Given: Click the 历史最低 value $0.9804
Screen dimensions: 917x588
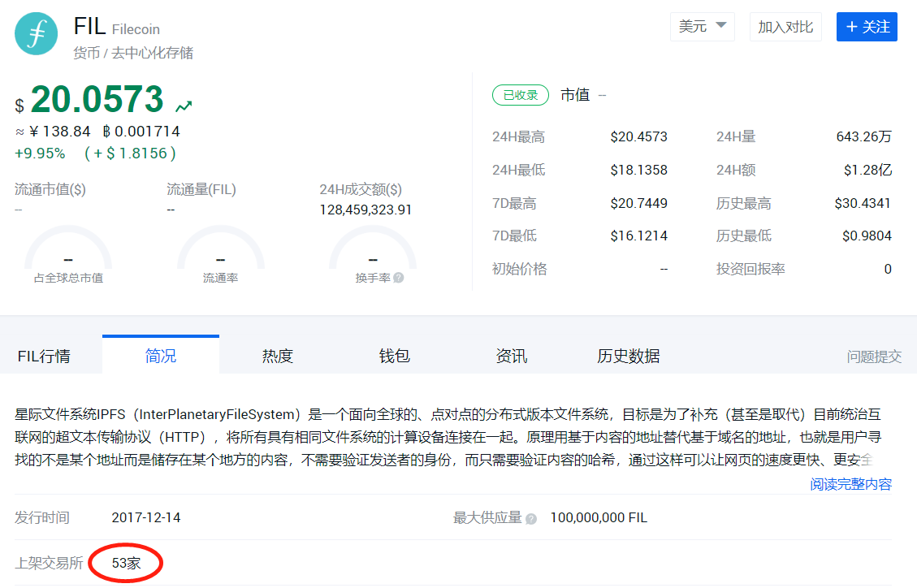Looking at the screenshot, I should (x=867, y=236).
